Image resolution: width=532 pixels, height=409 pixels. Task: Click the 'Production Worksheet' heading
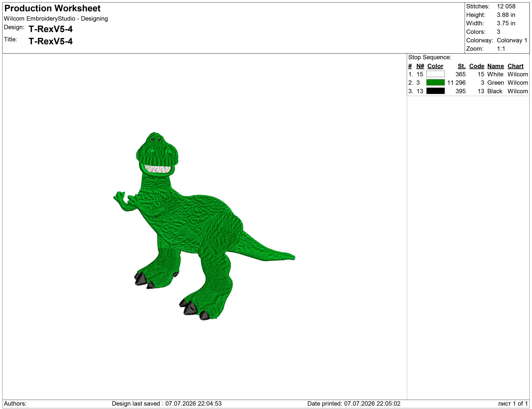tap(52, 8)
